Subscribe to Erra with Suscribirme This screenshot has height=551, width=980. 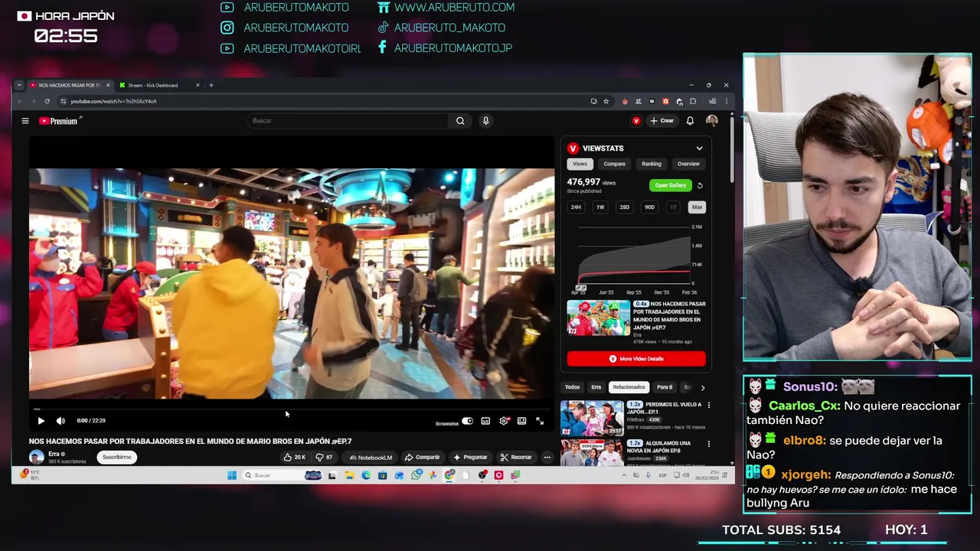pos(117,457)
